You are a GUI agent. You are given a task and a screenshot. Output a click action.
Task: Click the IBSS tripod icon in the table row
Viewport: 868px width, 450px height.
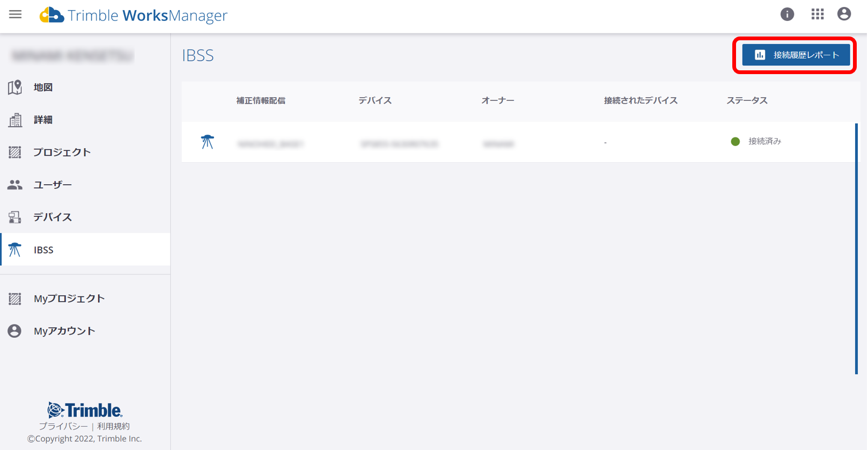(207, 142)
